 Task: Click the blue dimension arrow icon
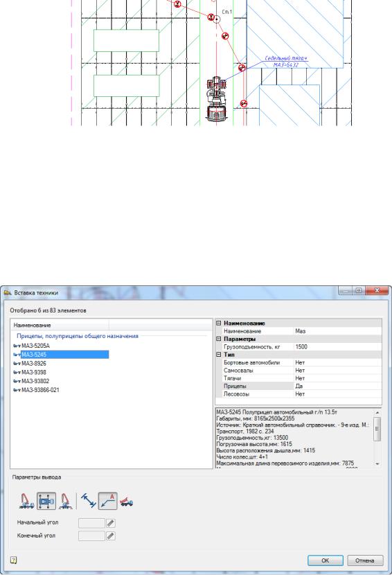[89, 501]
